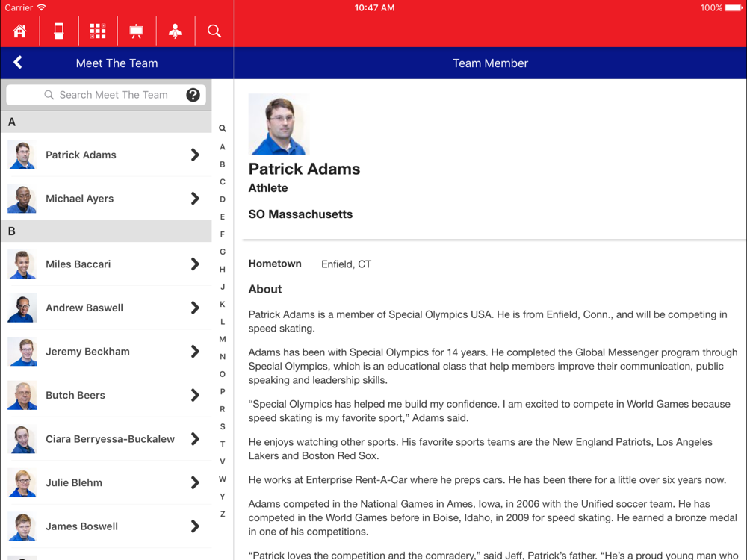Tap the help question mark icon
Screen dimensions: 747x560
193,95
